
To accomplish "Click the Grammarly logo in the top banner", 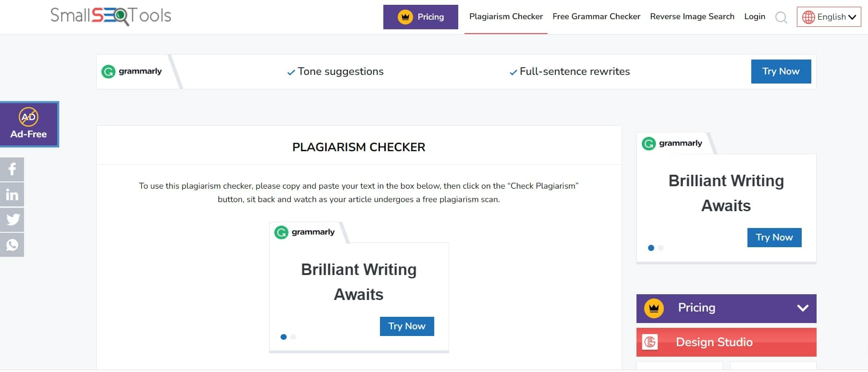I will pyautogui.click(x=132, y=71).
